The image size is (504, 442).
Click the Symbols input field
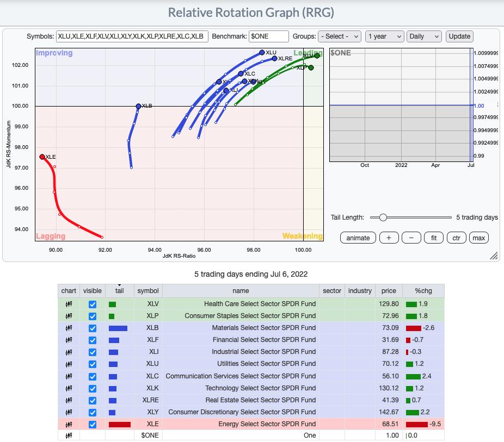132,36
